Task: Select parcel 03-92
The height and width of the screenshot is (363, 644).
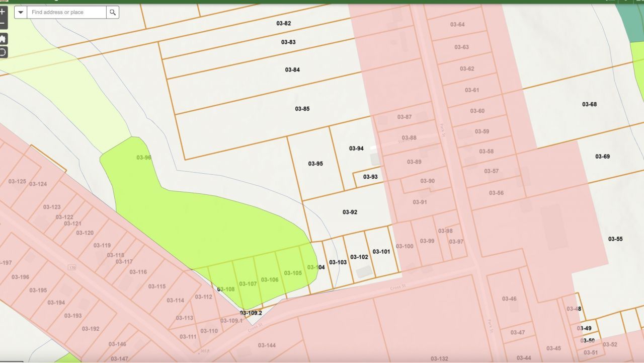Action: [350, 212]
